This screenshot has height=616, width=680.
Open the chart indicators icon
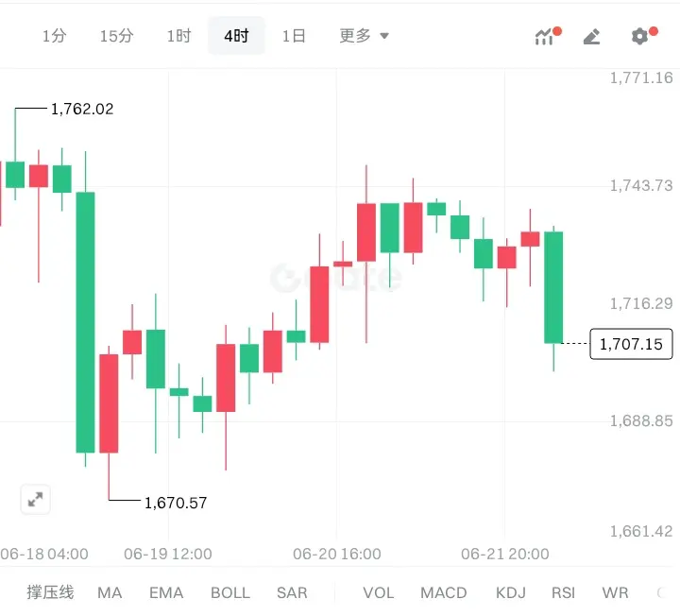[x=547, y=37]
